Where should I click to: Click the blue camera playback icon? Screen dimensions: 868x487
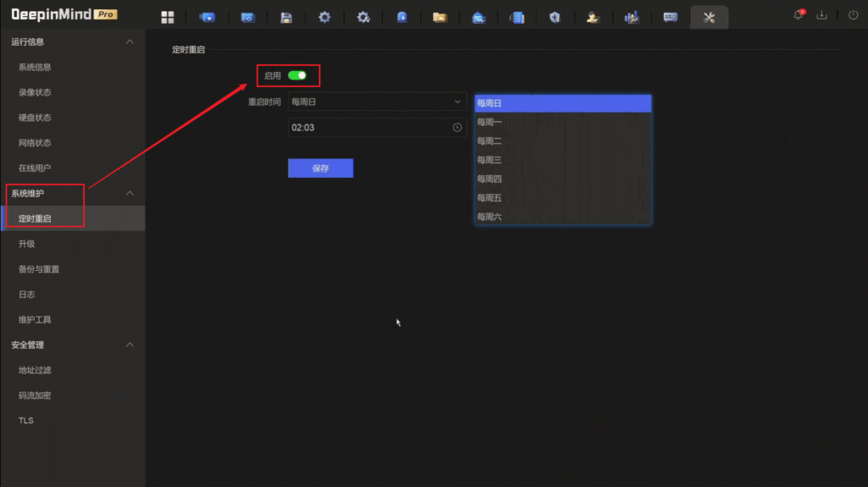(207, 17)
